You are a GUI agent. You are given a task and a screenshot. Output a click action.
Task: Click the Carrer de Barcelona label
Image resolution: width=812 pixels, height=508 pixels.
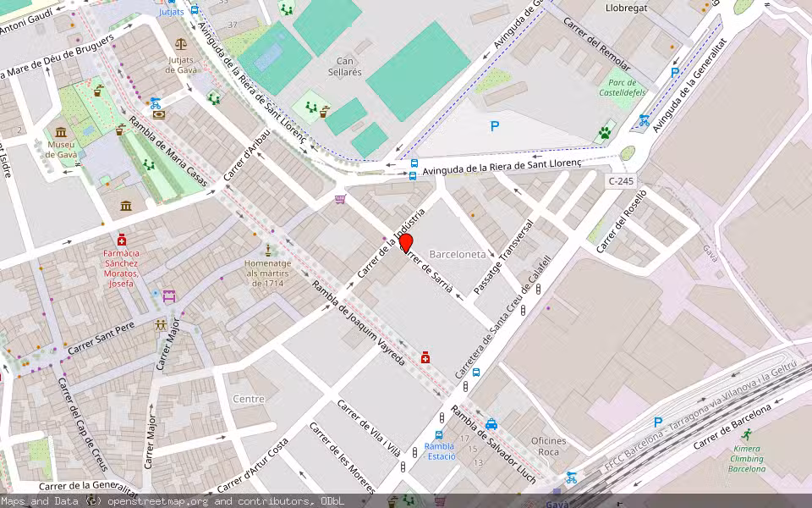(732, 427)
